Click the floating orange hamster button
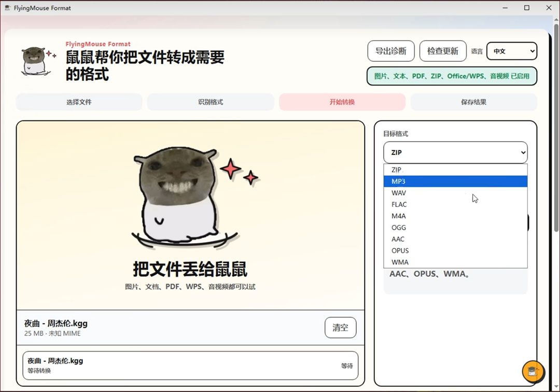 click(533, 372)
